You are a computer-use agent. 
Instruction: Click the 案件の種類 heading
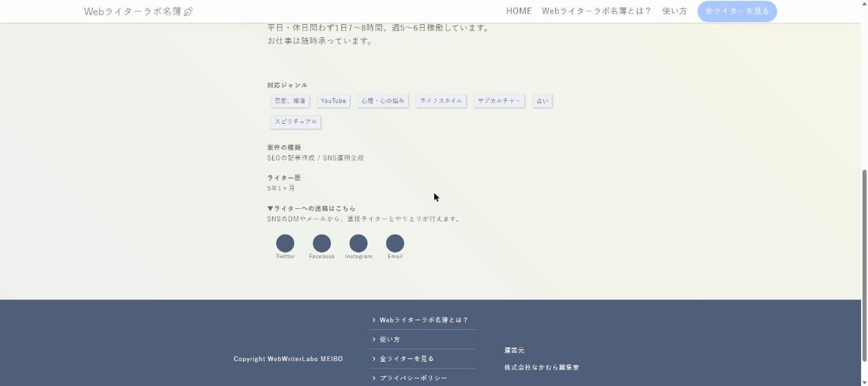tap(284, 147)
